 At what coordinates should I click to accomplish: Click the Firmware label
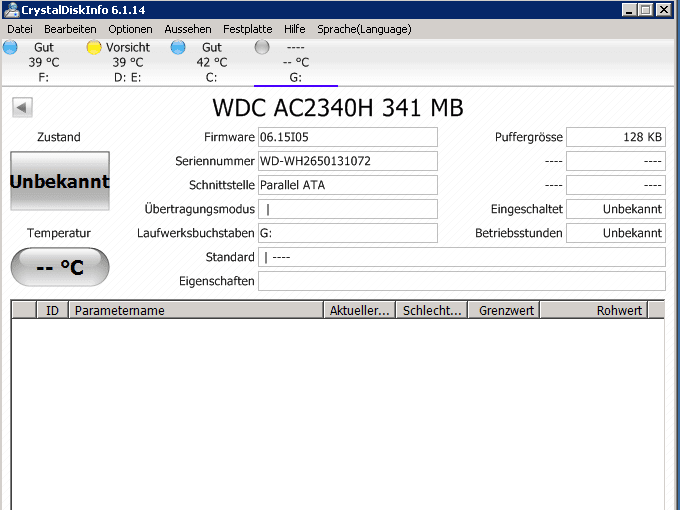(x=229, y=137)
